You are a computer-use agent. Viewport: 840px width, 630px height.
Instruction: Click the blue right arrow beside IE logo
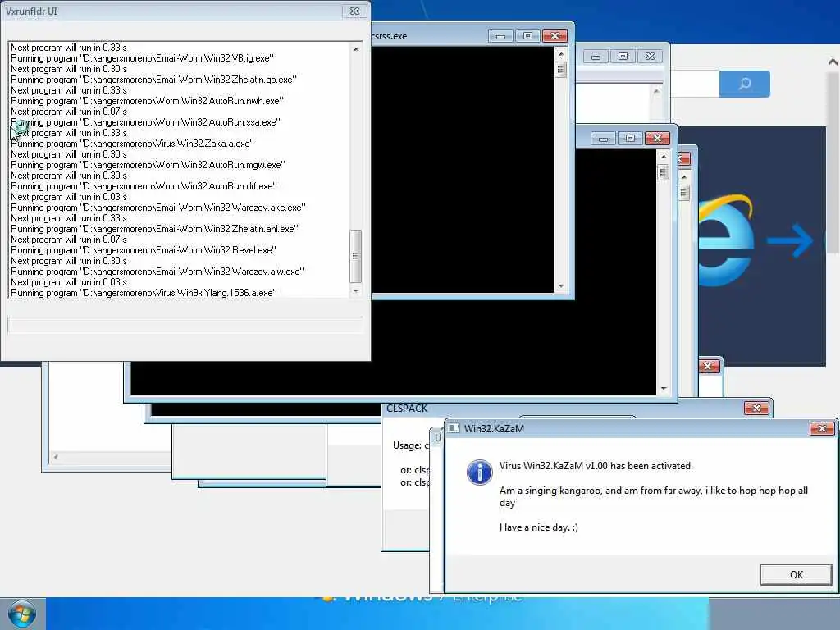791,240
